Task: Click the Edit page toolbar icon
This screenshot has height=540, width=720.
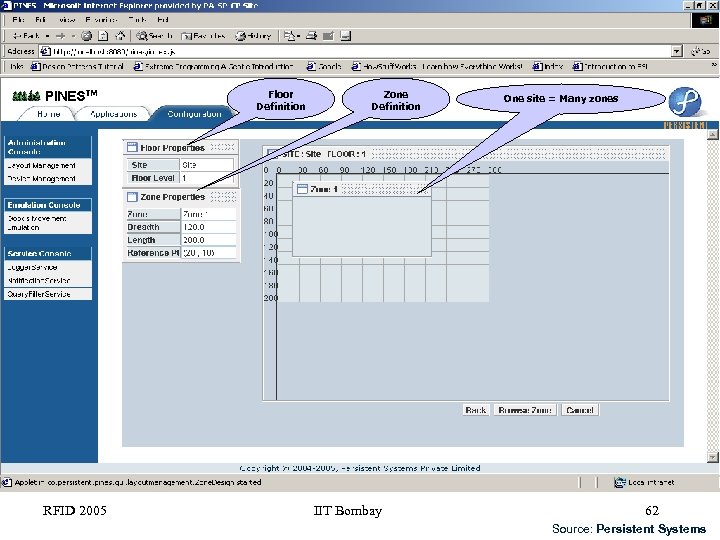Action: [328, 35]
